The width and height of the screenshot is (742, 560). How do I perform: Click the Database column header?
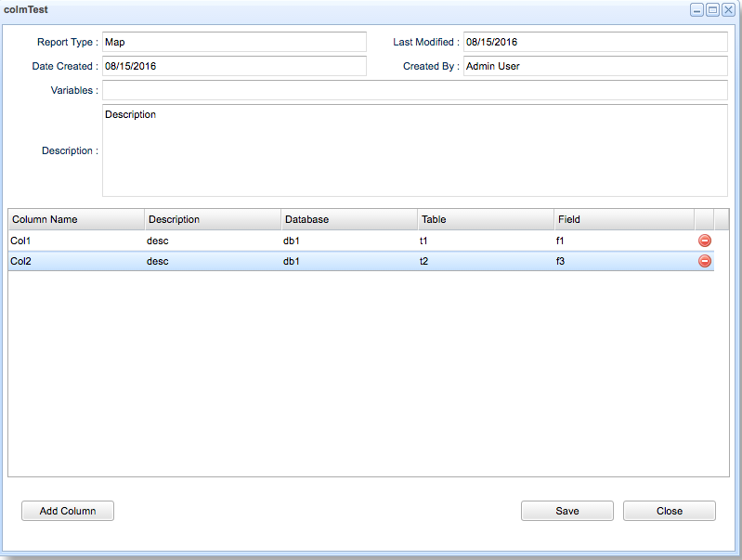[x=349, y=219]
